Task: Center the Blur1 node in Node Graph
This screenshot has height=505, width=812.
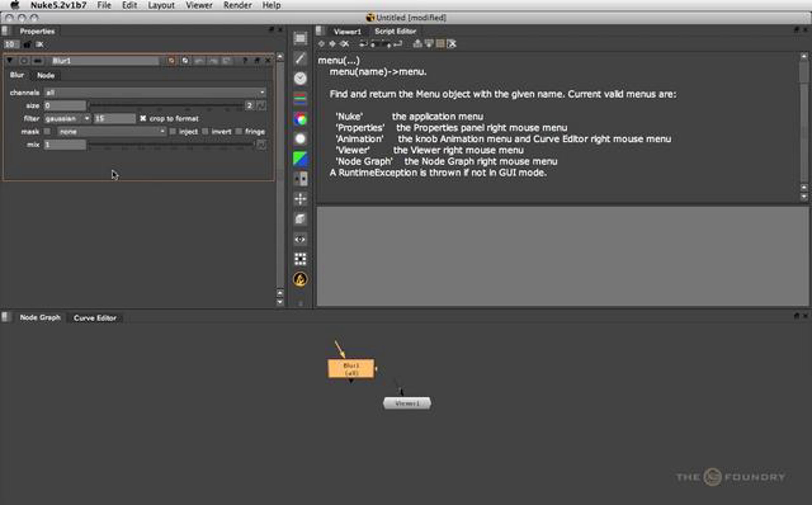Action: [24, 61]
